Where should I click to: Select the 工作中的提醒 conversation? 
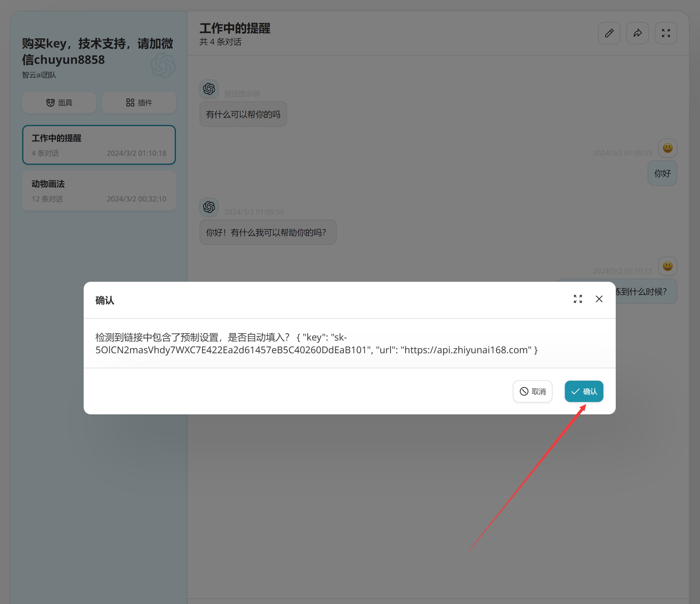coord(99,145)
